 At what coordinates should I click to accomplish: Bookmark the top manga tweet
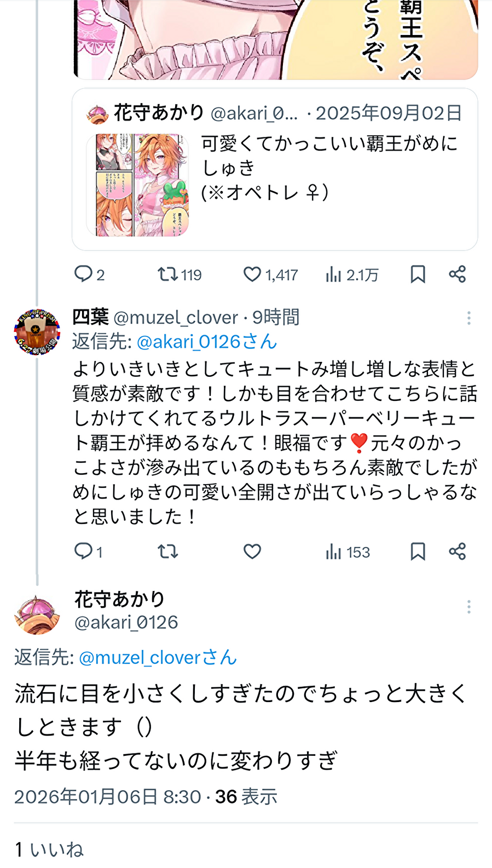tap(418, 274)
